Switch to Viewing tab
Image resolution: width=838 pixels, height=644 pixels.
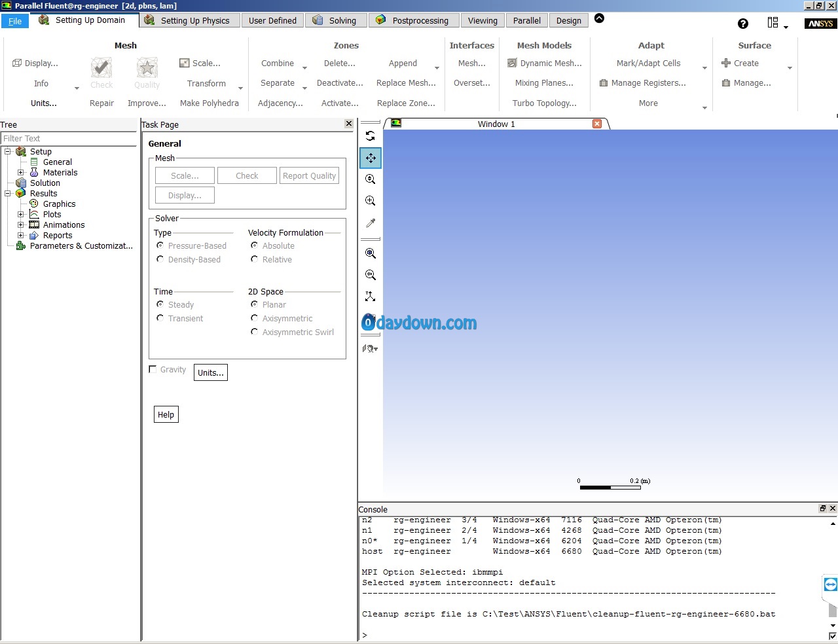(x=483, y=21)
